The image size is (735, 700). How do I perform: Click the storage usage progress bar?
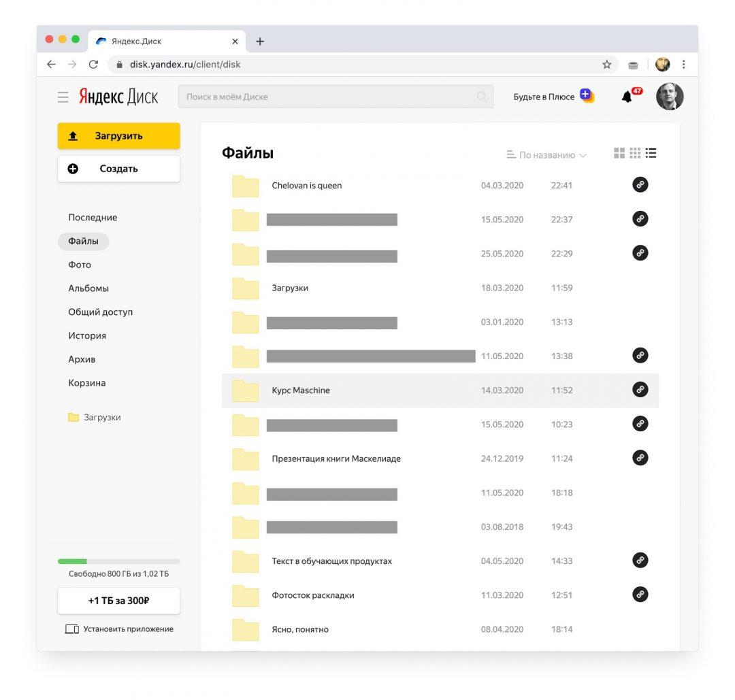click(118, 561)
